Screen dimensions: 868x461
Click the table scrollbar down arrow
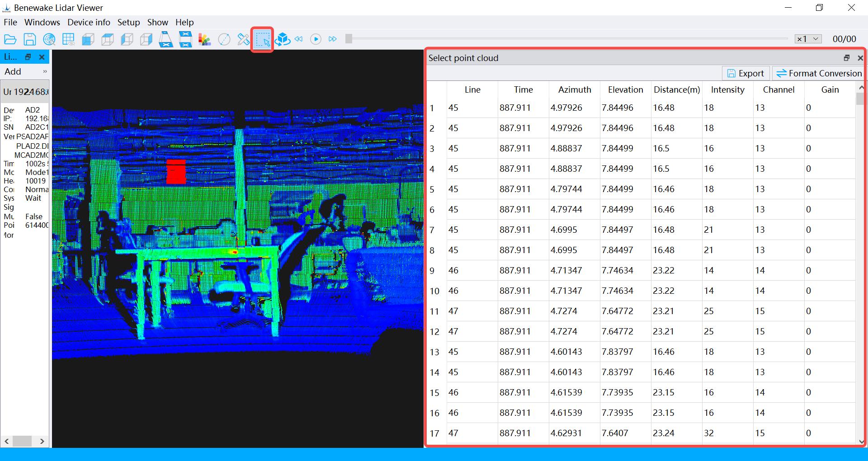[861, 442]
